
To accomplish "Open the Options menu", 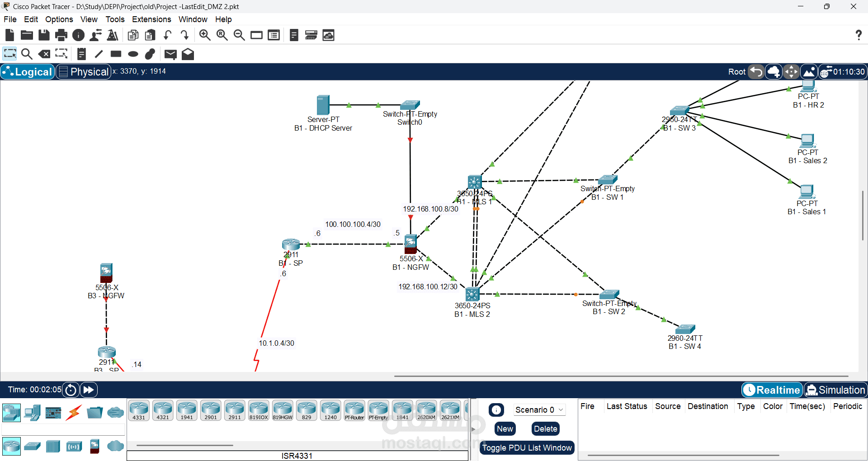I will click(59, 19).
